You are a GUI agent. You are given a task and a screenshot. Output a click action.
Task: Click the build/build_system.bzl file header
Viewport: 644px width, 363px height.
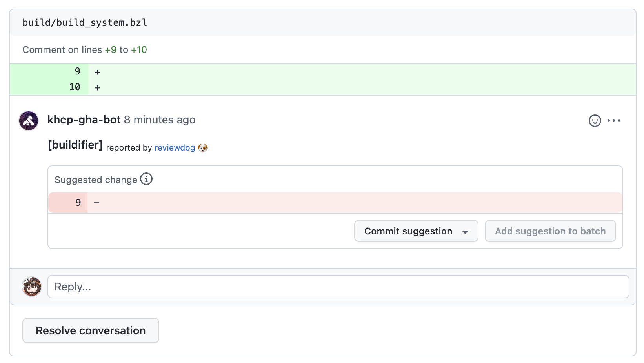pos(85,22)
